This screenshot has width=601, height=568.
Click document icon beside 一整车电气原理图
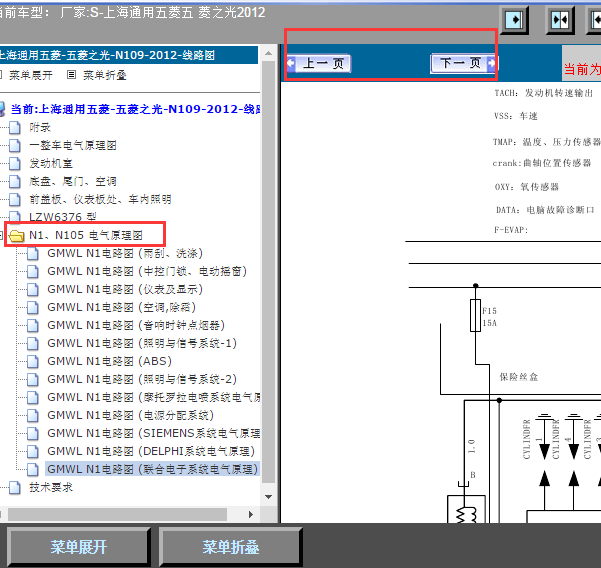click(x=15, y=145)
